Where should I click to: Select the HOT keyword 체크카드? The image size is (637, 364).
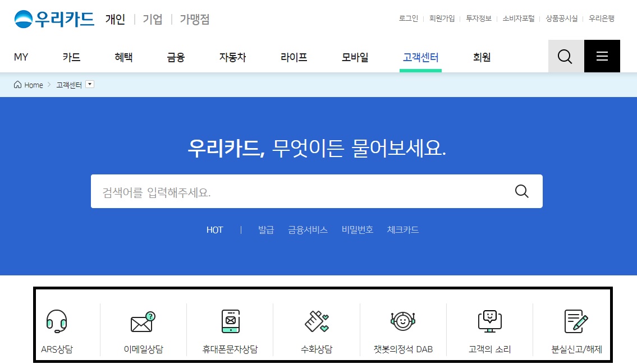[x=403, y=230]
